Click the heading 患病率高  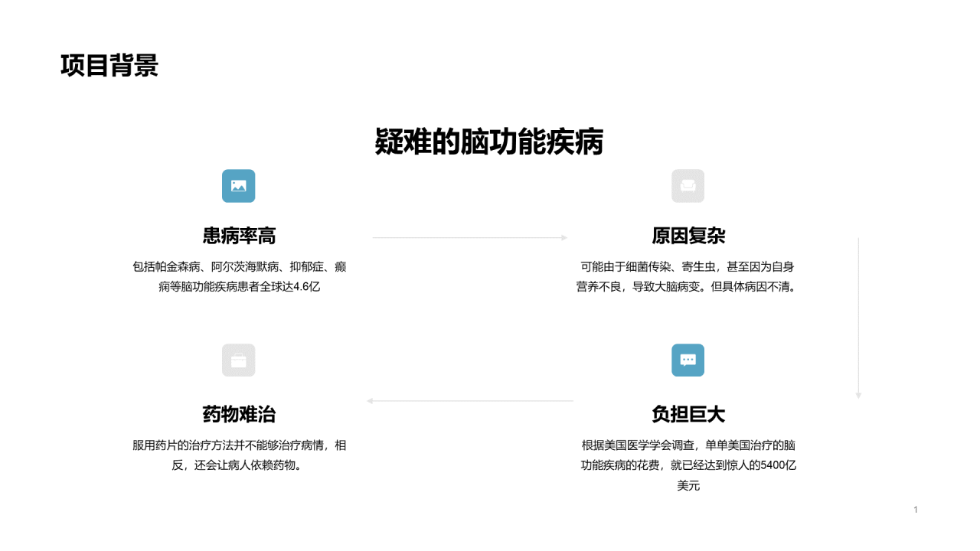pyautogui.click(x=239, y=236)
